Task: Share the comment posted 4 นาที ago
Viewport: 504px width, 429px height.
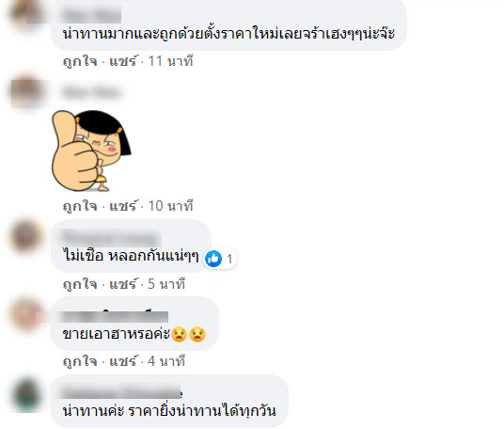Action: point(123,361)
